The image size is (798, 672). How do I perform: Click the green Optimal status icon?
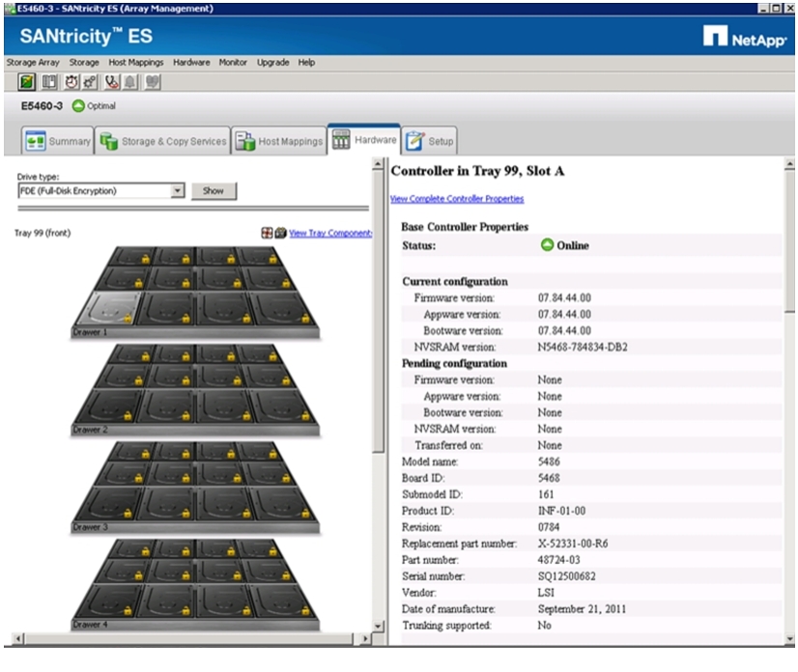tap(78, 106)
